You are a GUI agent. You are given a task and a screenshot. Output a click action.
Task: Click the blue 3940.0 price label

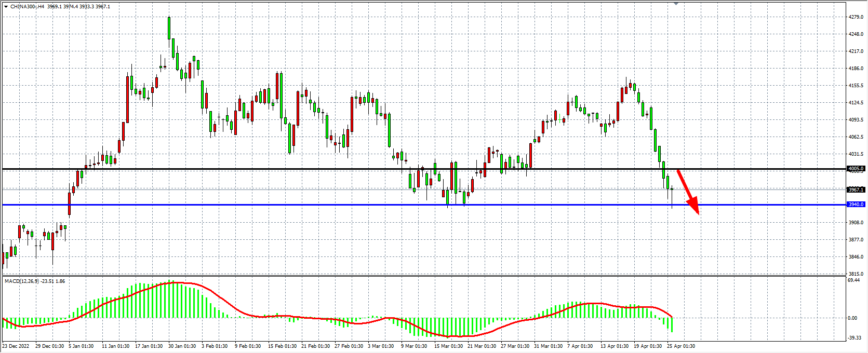coord(856,205)
